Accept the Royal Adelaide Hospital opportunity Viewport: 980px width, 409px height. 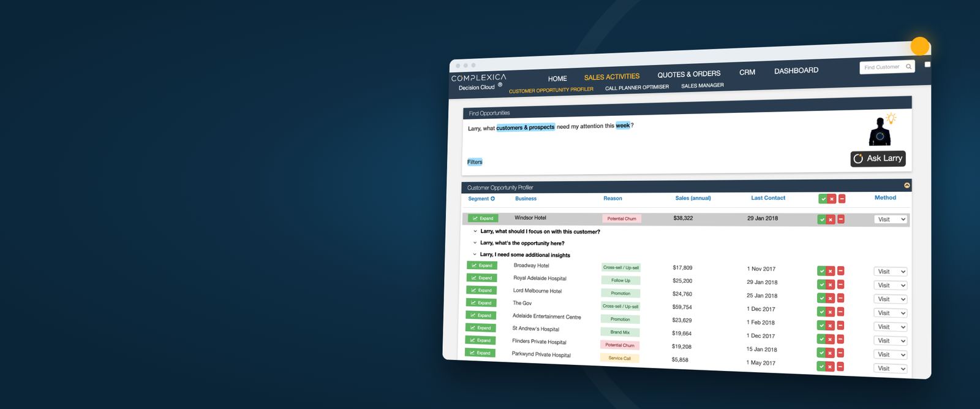click(821, 285)
